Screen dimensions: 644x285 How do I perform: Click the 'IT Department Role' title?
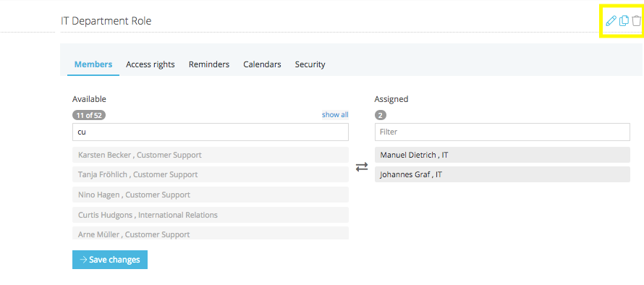tap(106, 21)
